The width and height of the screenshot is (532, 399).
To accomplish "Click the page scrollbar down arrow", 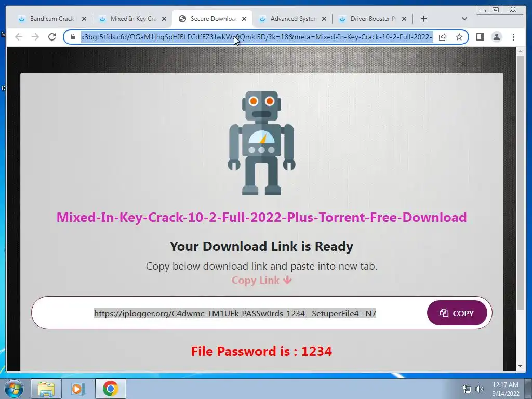I will (520, 366).
